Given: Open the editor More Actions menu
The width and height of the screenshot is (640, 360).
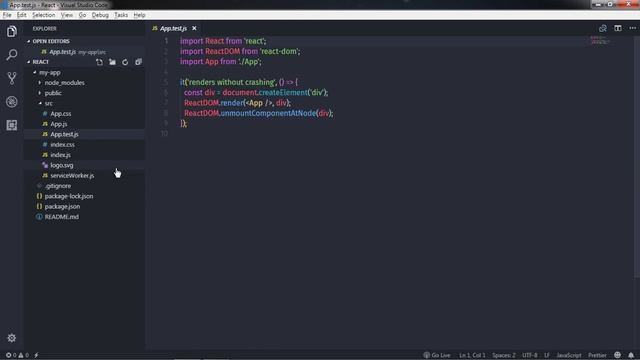Looking at the screenshot, I should click(x=633, y=28).
